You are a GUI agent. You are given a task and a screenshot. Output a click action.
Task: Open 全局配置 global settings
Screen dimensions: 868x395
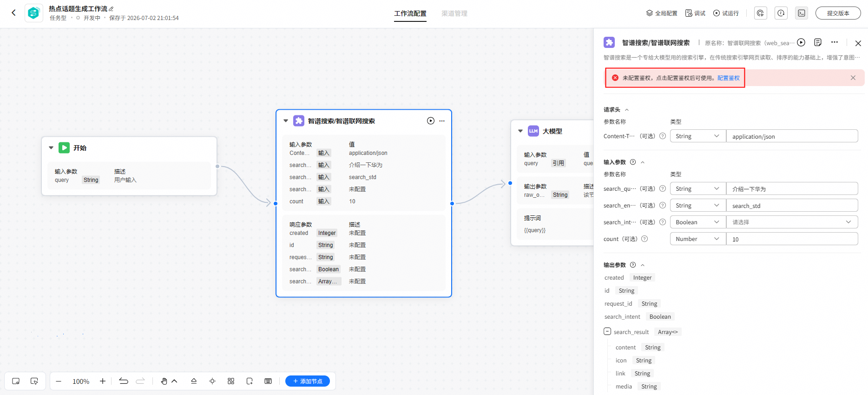662,13
